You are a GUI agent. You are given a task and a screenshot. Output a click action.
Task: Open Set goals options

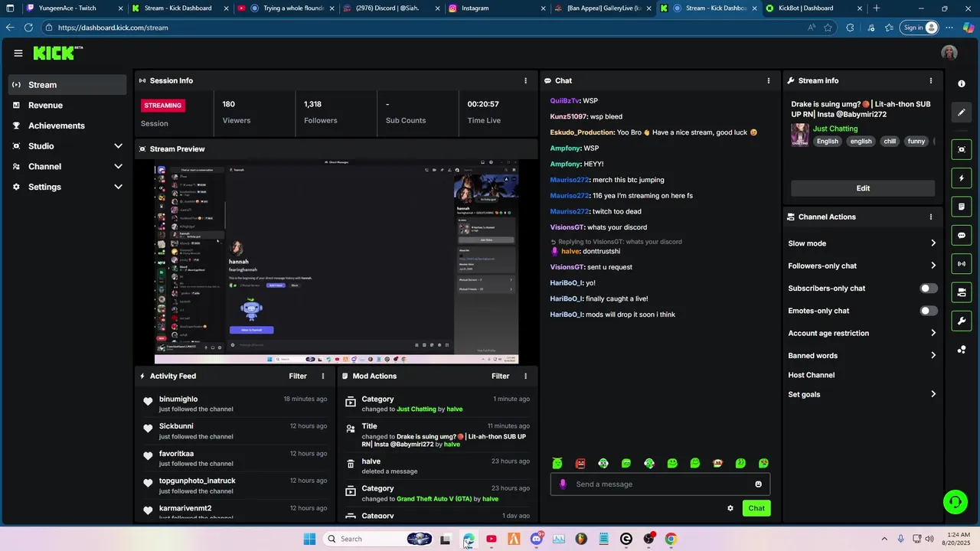click(862, 394)
